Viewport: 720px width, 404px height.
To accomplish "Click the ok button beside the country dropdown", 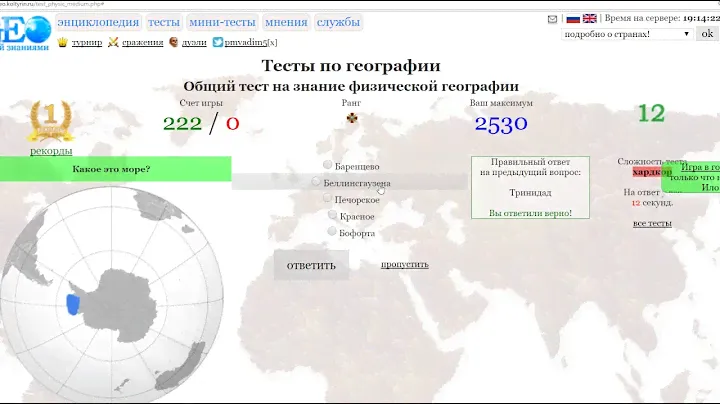I will point(707,34).
